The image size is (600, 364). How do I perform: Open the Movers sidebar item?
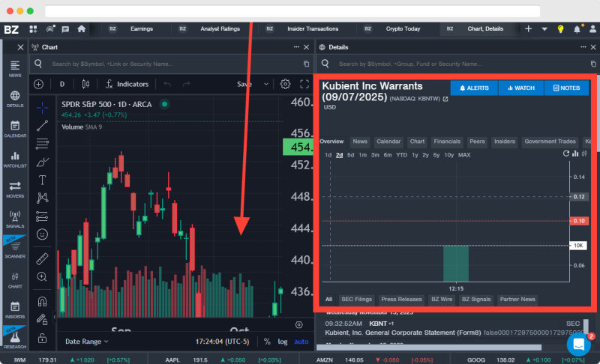coord(15,189)
